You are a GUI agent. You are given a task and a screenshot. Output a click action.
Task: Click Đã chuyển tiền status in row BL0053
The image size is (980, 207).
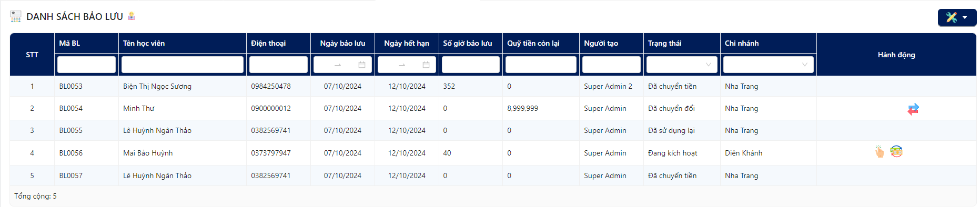pos(672,86)
